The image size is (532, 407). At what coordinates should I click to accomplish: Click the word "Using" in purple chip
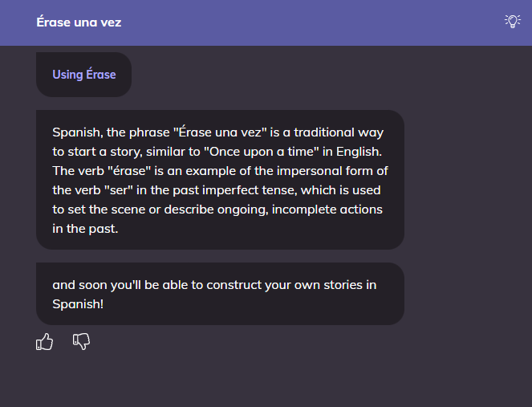point(67,75)
